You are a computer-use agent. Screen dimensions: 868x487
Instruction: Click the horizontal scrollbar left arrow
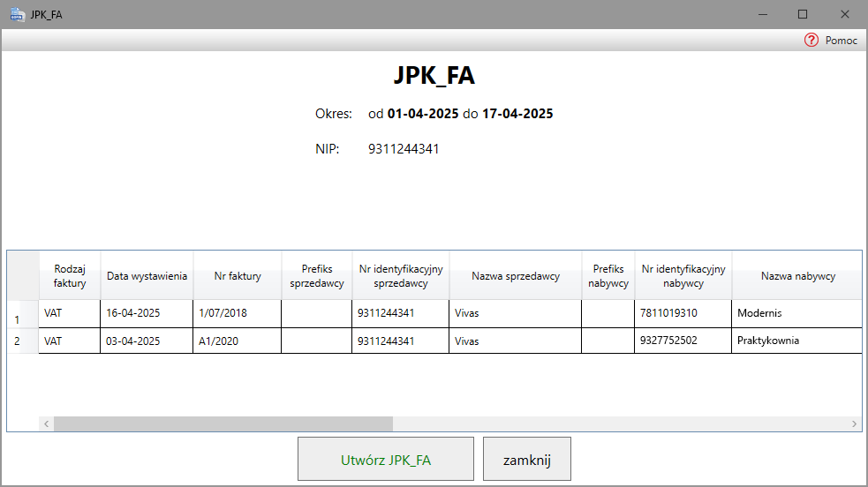[47, 424]
